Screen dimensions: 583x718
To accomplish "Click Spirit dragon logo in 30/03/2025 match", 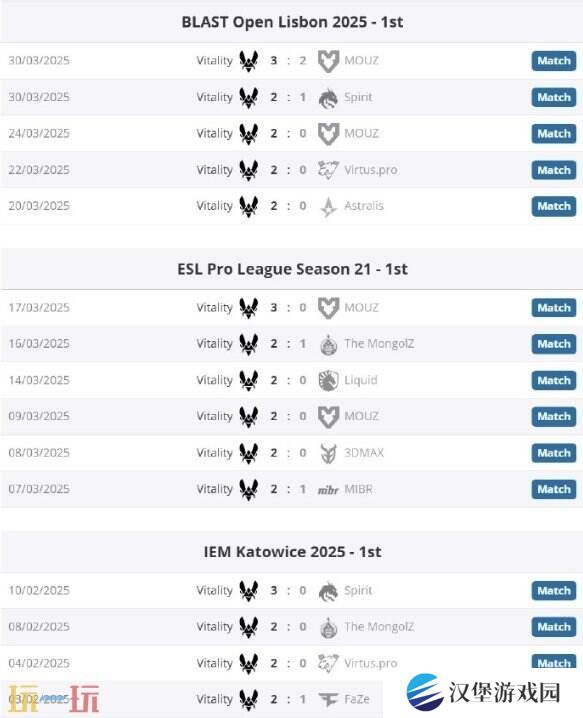I will [328, 98].
